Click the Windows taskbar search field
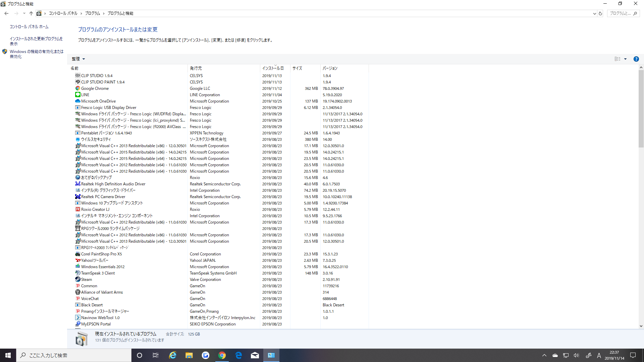The height and width of the screenshot is (362, 644). (x=74, y=355)
